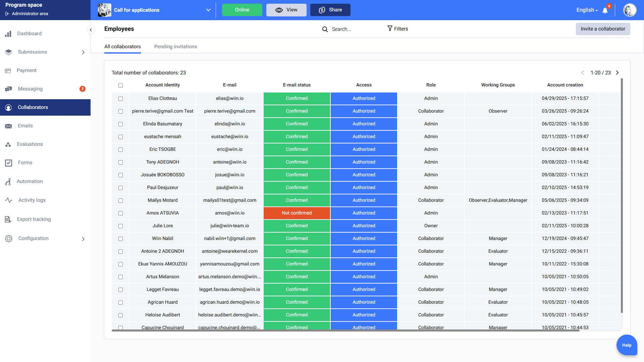Open the Automation icon in sidebar
This screenshot has height=362, width=644.
tap(8, 182)
